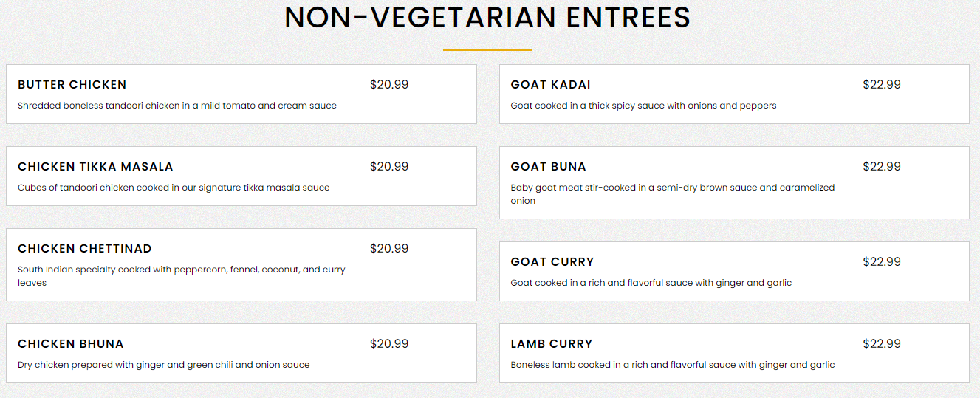Image resolution: width=980 pixels, height=398 pixels.
Task: Click the Goat Kadai $22.99 price
Action: click(x=882, y=85)
